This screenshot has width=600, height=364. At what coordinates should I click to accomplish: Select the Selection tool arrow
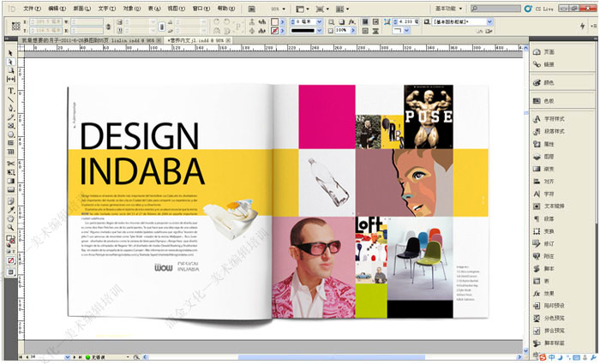(10, 53)
